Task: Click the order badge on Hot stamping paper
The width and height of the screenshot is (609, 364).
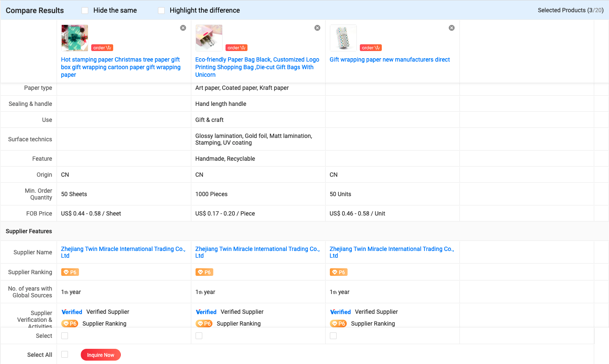Action: tap(102, 48)
